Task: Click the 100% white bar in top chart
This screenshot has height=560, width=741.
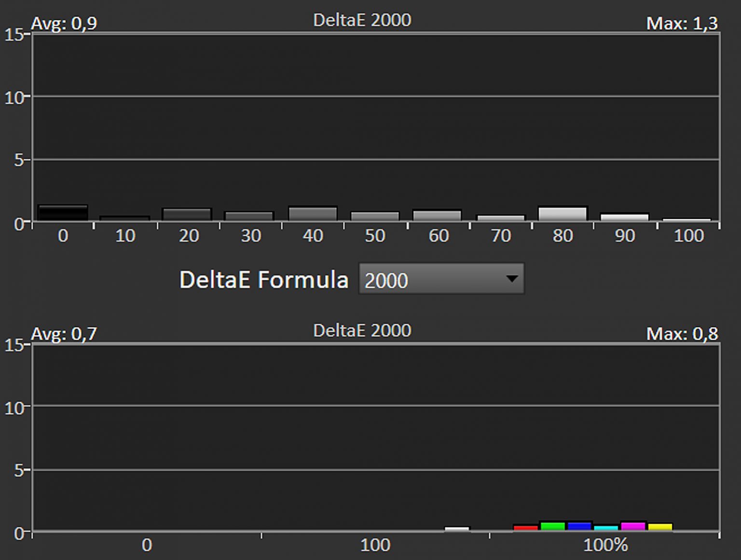Action: [x=687, y=220]
